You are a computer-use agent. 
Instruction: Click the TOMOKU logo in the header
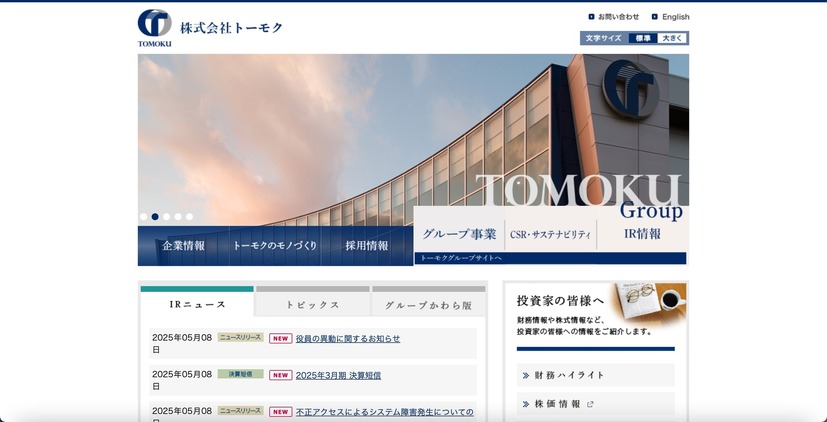(155, 28)
